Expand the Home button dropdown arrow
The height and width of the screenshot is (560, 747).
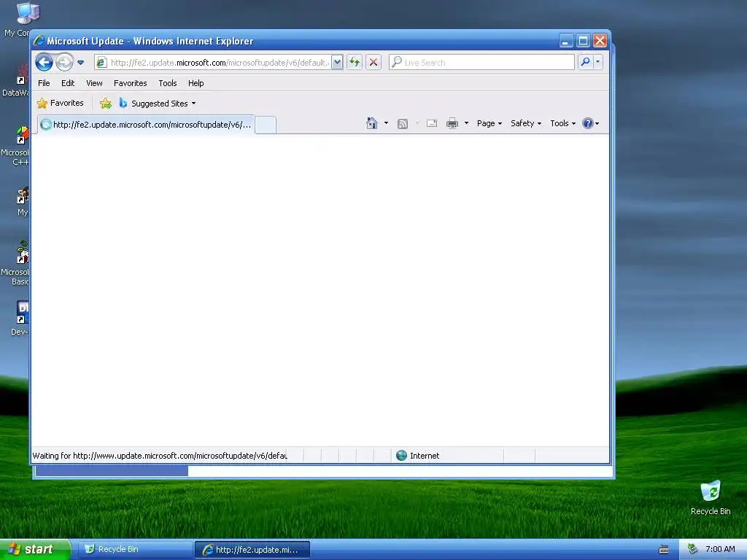click(386, 123)
